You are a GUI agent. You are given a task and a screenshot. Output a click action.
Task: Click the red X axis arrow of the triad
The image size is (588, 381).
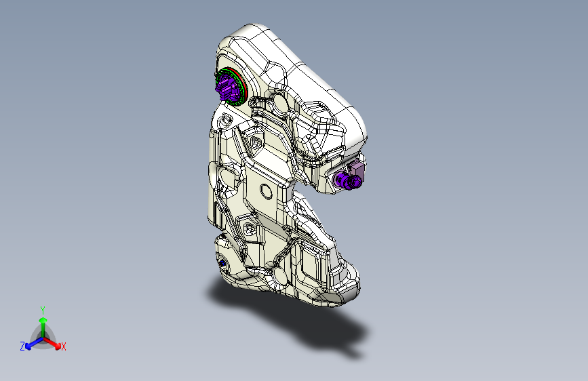point(52,343)
